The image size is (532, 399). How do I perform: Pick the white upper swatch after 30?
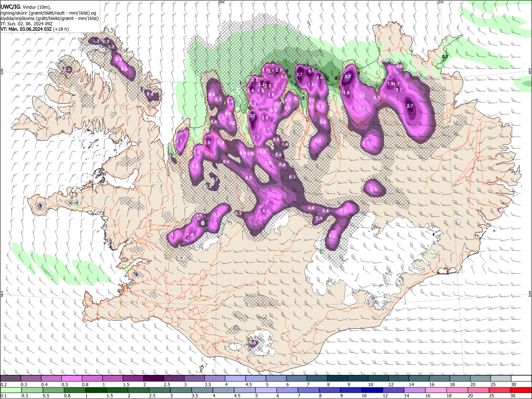[520, 379]
